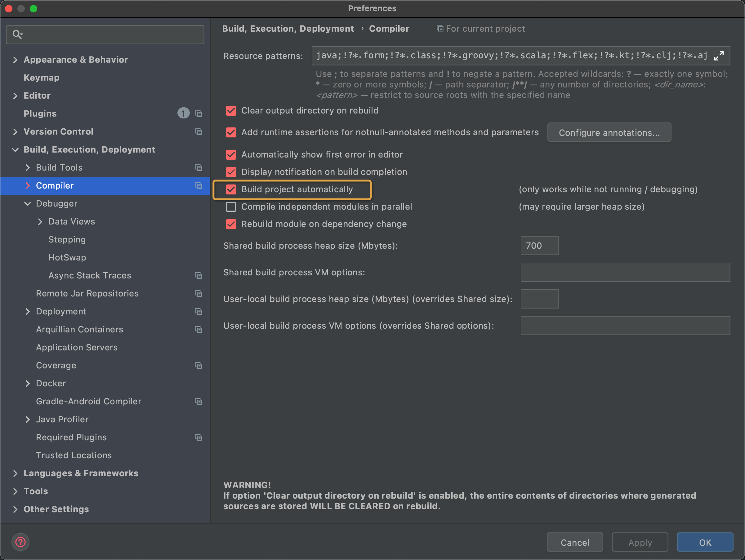The width and height of the screenshot is (745, 560).
Task: Click the Shared build process heap size field
Action: 539,246
